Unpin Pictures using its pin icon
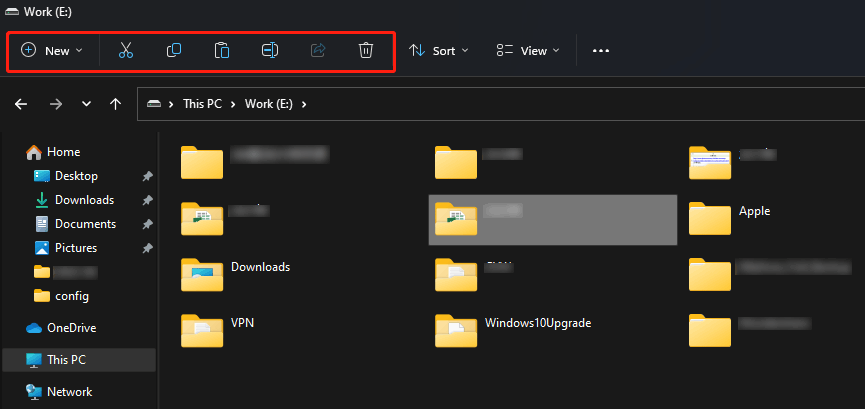The height and width of the screenshot is (409, 865). click(147, 248)
